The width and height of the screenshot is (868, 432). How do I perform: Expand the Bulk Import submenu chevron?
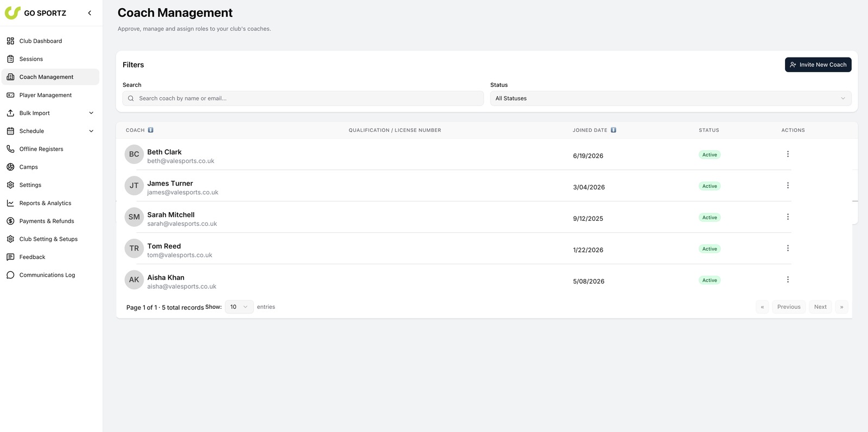(x=91, y=113)
